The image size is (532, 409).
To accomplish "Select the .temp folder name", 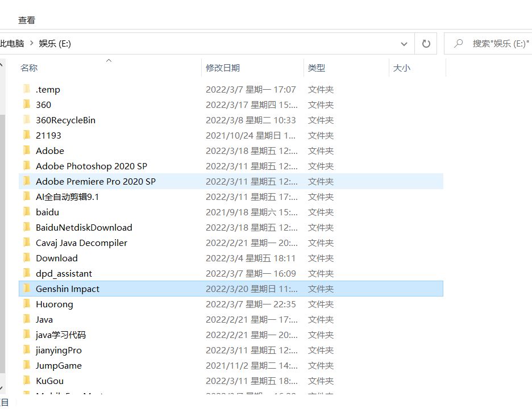I will pyautogui.click(x=48, y=90).
